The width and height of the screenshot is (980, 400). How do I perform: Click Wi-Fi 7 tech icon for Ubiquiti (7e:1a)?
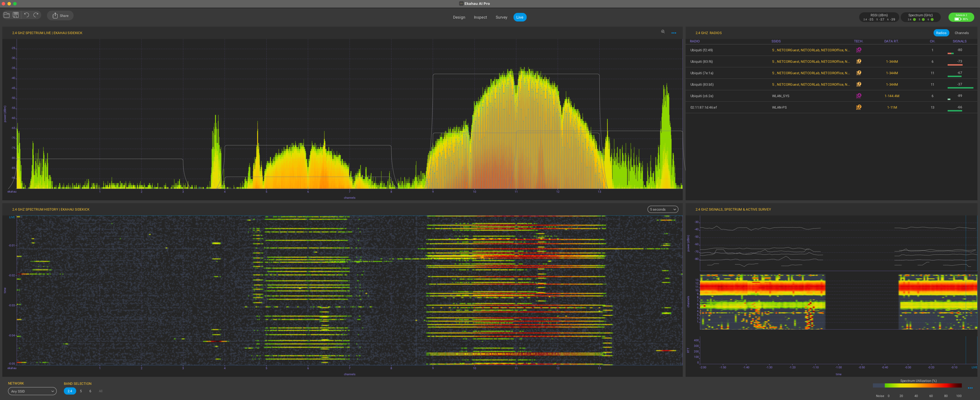(x=859, y=73)
